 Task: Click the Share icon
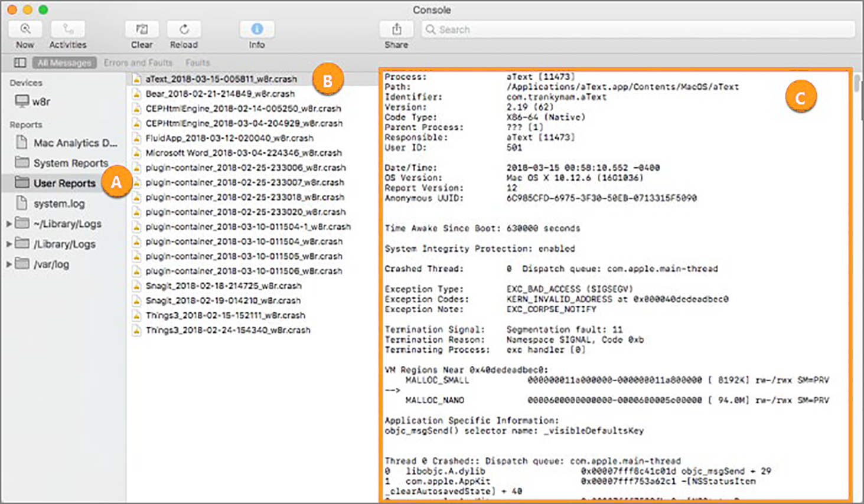396,29
